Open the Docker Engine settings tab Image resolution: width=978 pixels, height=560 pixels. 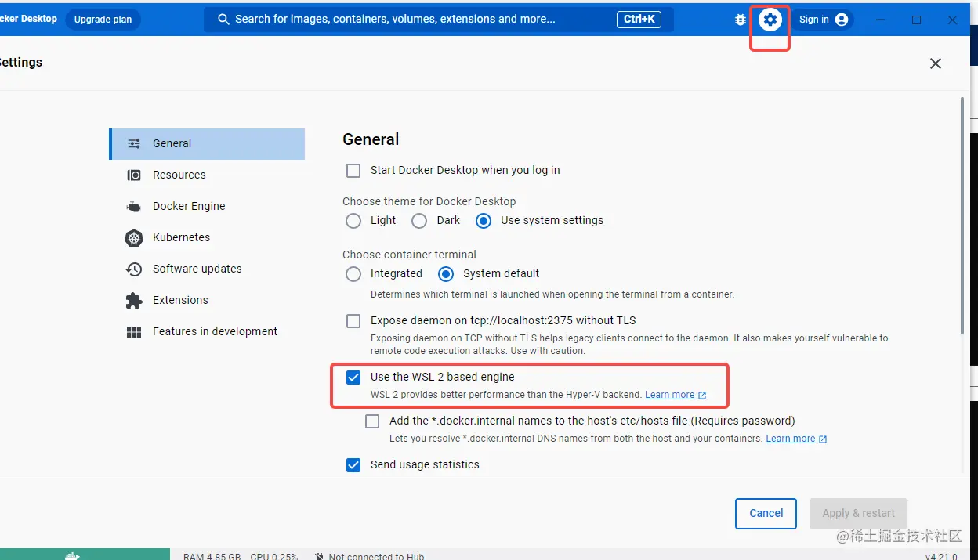208,206
